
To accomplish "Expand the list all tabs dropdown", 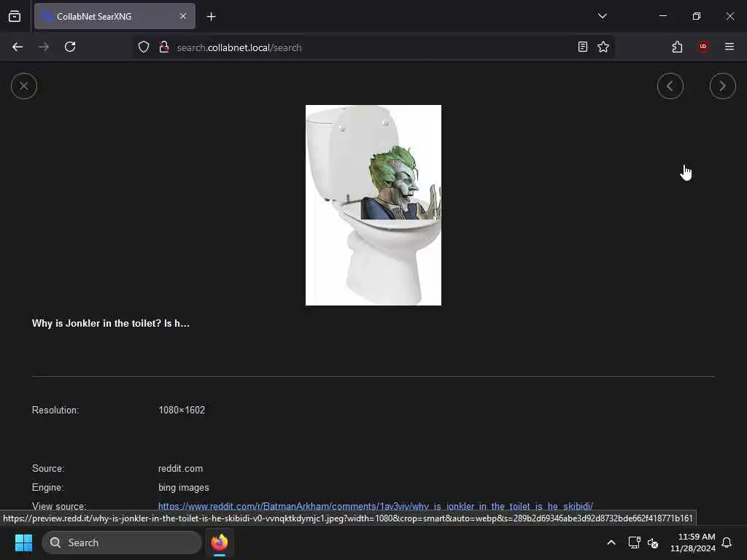I will click(x=602, y=16).
